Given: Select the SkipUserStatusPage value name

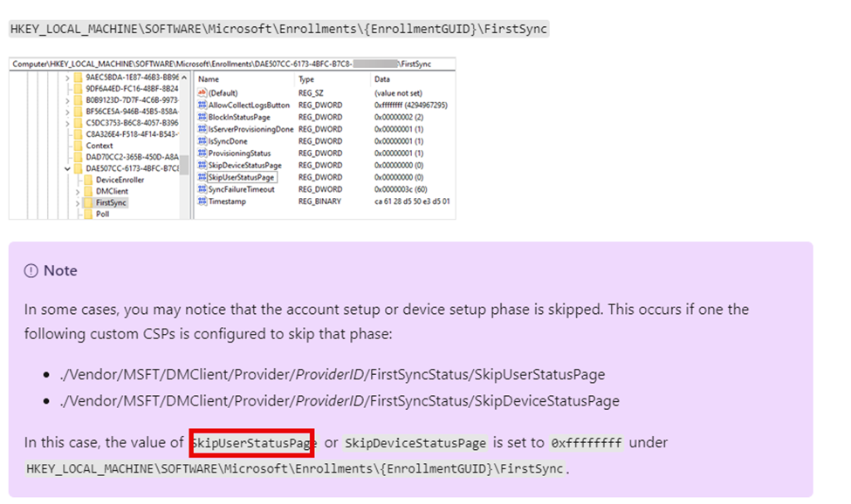Looking at the screenshot, I should click(242, 177).
